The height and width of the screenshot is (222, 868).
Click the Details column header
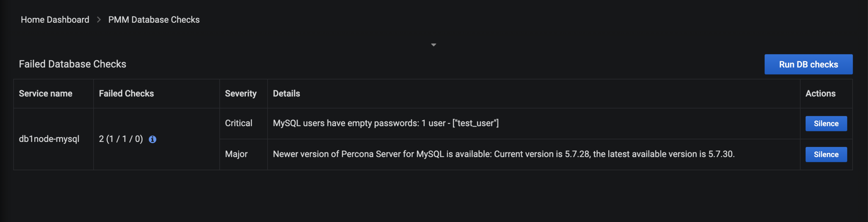coord(287,94)
